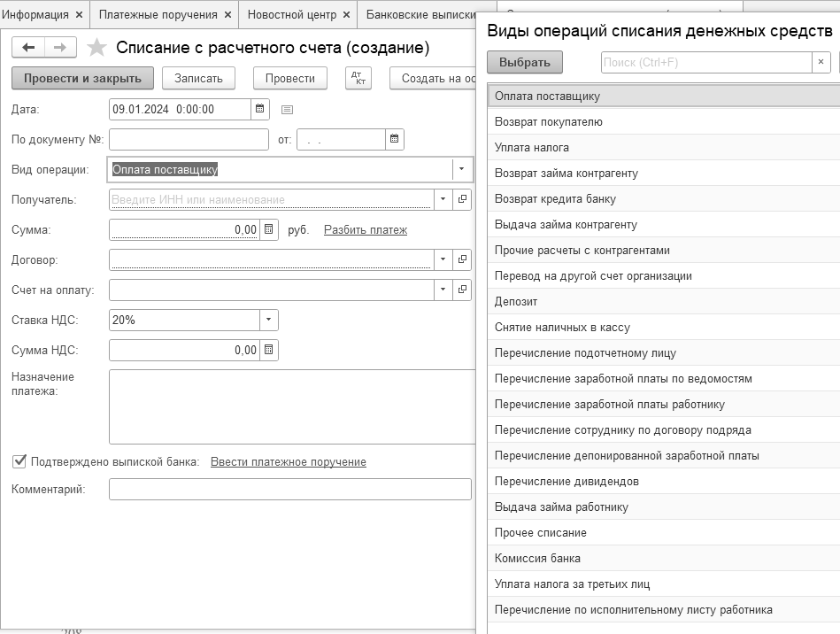Click the Сумма amount field
This screenshot has height=634, width=840.
point(185,230)
